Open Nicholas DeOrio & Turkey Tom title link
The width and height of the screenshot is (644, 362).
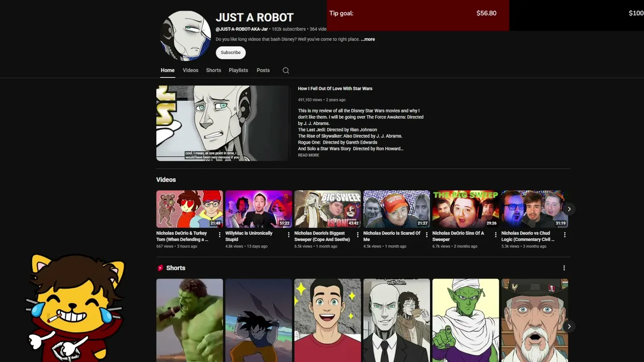(182, 236)
